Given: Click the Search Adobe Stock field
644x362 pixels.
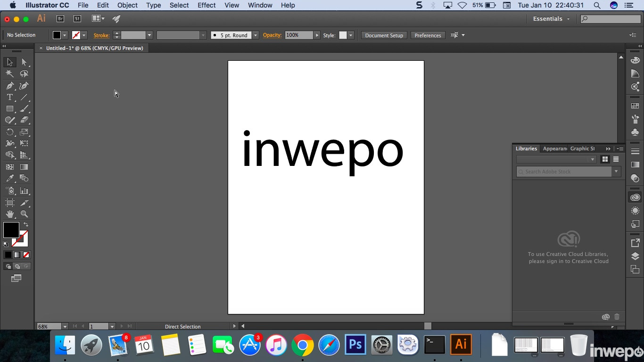Looking at the screenshot, I should point(564,172).
